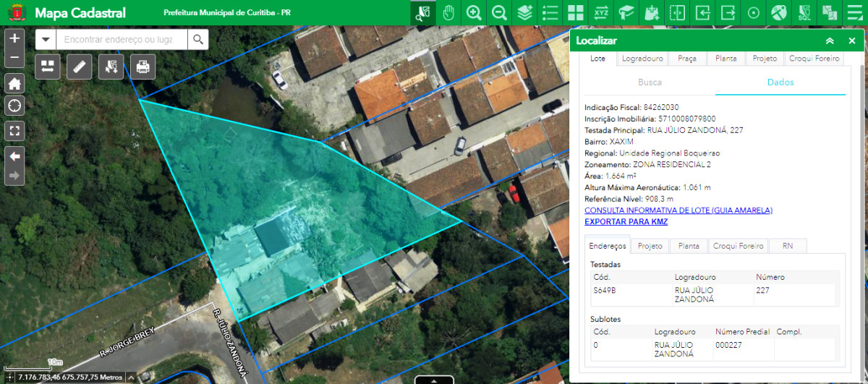Go to the previous map extent
Screen dimensions: 868x384
coord(15,156)
